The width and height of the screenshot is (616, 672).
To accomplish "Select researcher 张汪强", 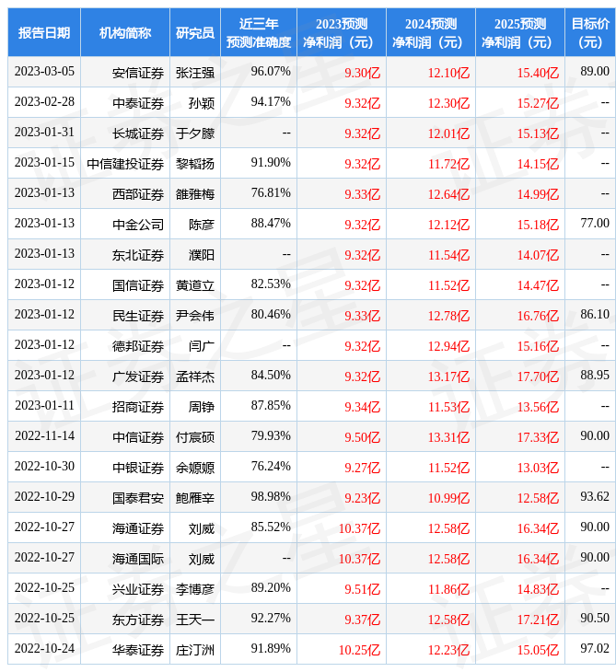I will point(195,73).
